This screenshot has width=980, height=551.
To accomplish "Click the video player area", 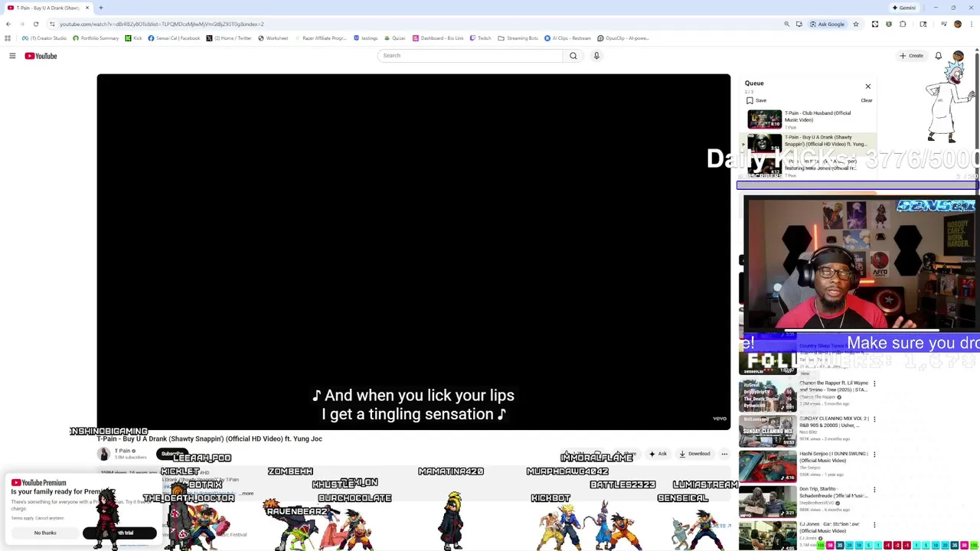I will click(413, 252).
